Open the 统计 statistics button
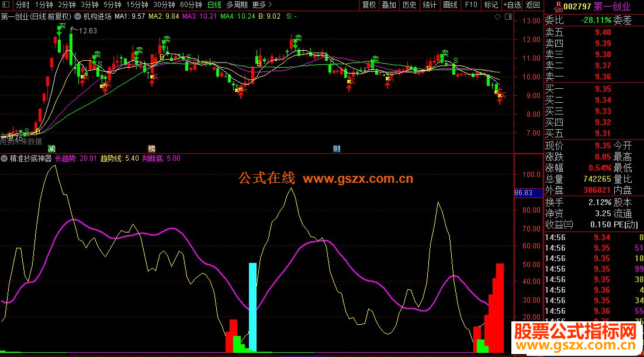The width and height of the screenshot is (644, 357). pos(430,5)
